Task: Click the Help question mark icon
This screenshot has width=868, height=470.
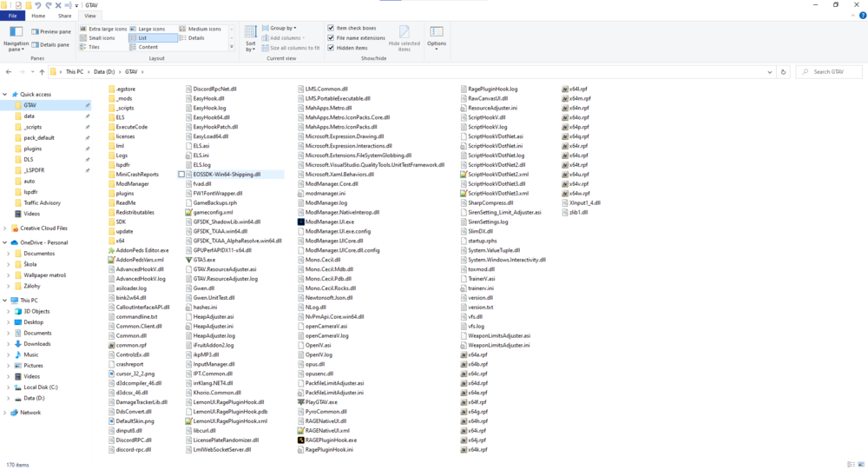Action: tap(863, 16)
